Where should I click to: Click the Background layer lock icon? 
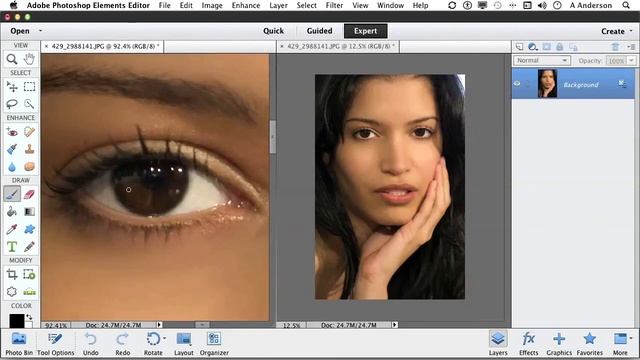(x=622, y=84)
